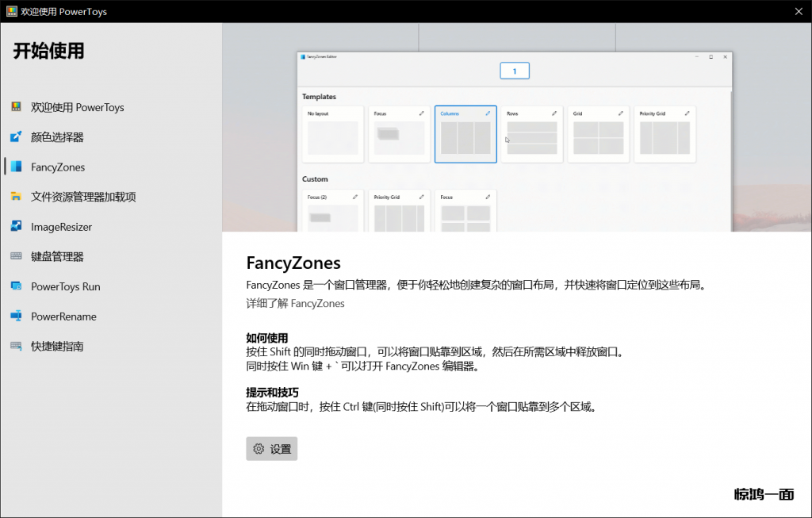Click the FancyZones icon in sidebar

[16, 167]
